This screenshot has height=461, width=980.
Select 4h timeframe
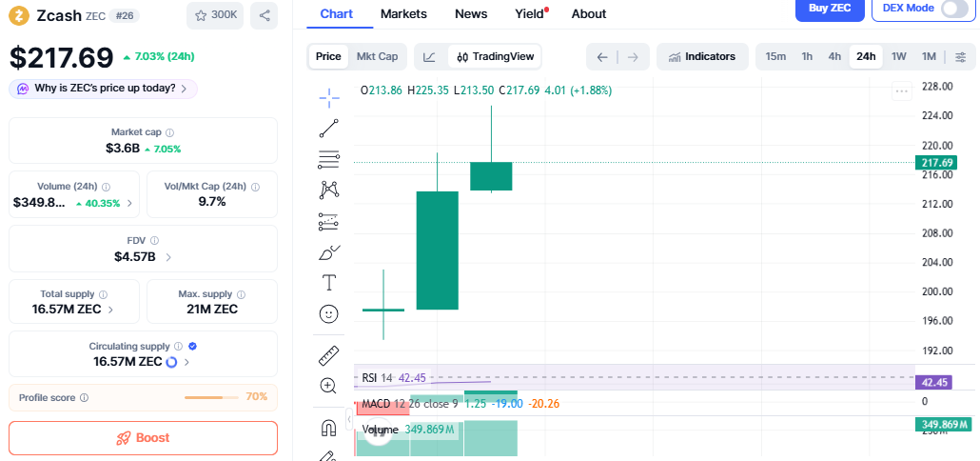[x=835, y=57]
